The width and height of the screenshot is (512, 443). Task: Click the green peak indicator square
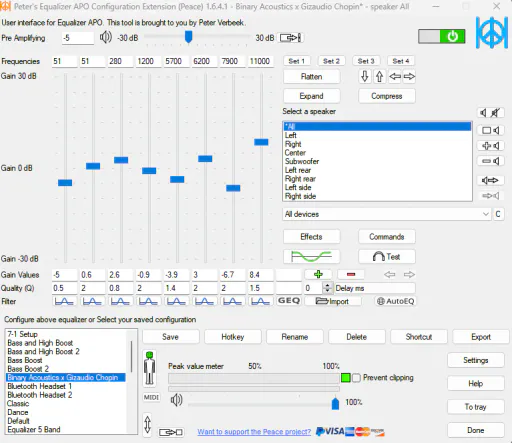pyautogui.click(x=346, y=378)
